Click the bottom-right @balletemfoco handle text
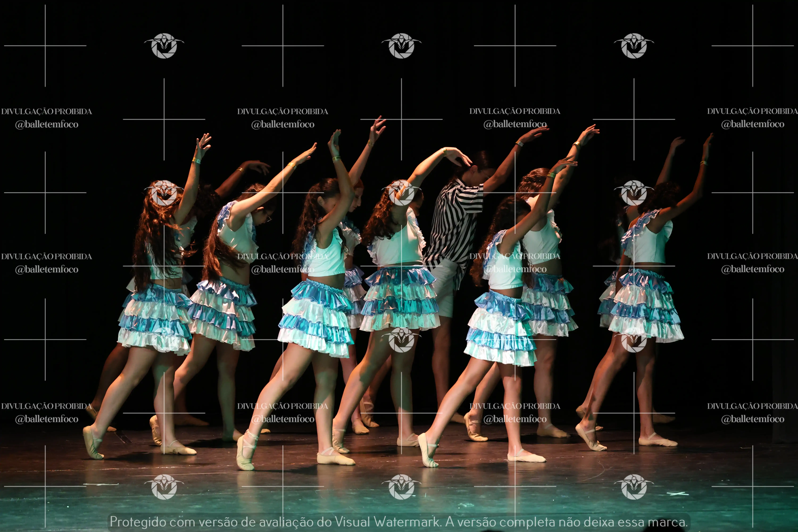 coord(753,419)
